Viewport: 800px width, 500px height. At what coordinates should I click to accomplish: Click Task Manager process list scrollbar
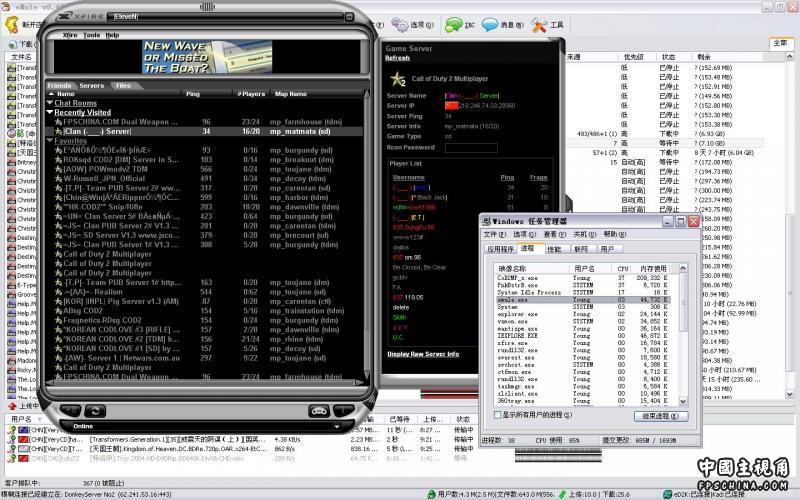(x=683, y=335)
